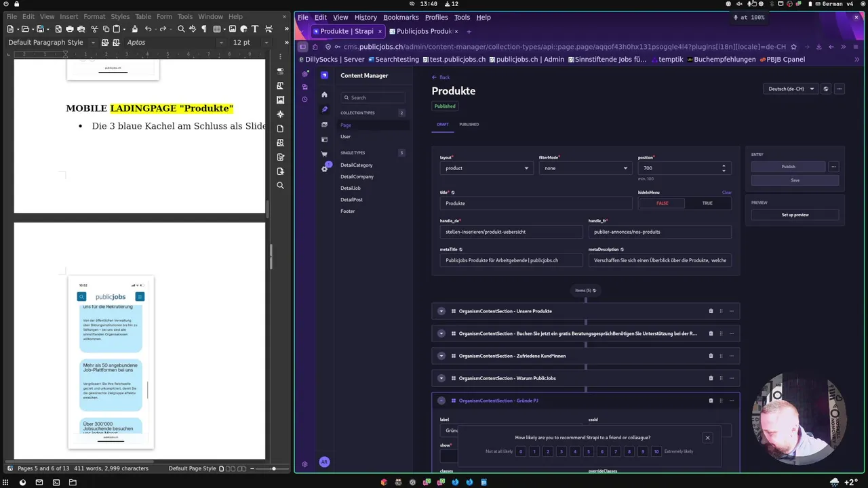This screenshot has width=868, height=488.
Task: Open the layout 'product' dropdown
Action: click(x=486, y=168)
